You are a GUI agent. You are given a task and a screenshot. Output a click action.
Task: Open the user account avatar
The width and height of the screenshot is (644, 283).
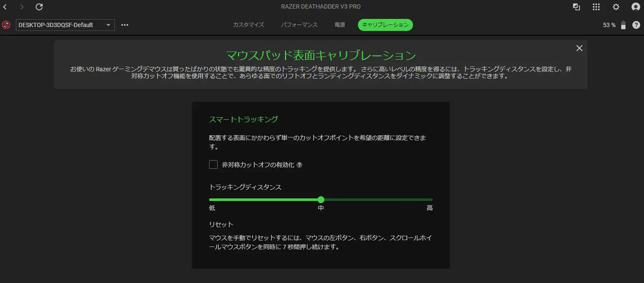pos(636,7)
